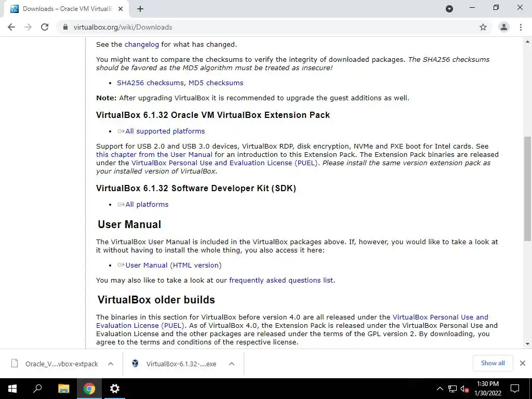Viewport: 532px width, 399px height.
Task: Open network status tray icon
Action: point(453,389)
